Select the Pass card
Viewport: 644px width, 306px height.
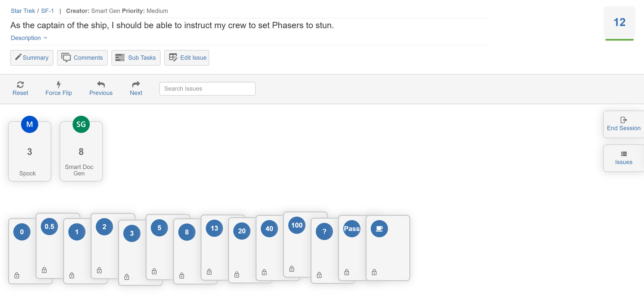pyautogui.click(x=352, y=248)
